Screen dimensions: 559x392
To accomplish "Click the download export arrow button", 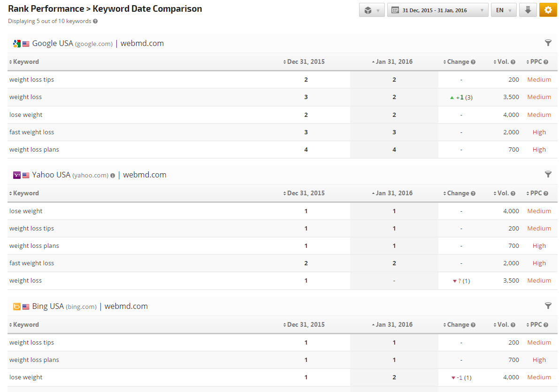I will click(528, 10).
